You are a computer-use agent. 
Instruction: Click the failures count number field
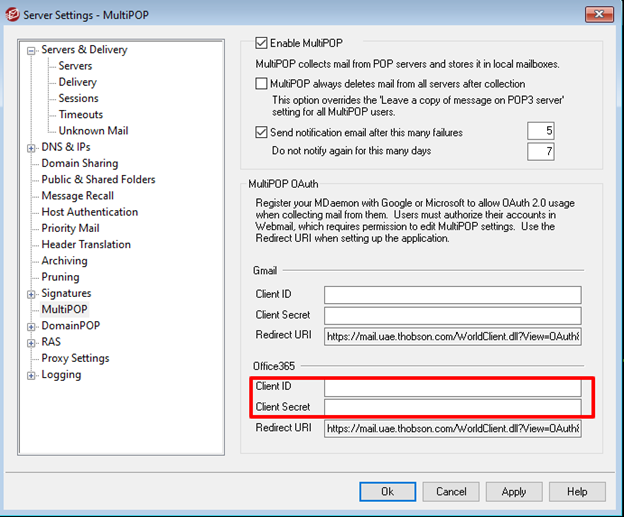[x=540, y=132]
